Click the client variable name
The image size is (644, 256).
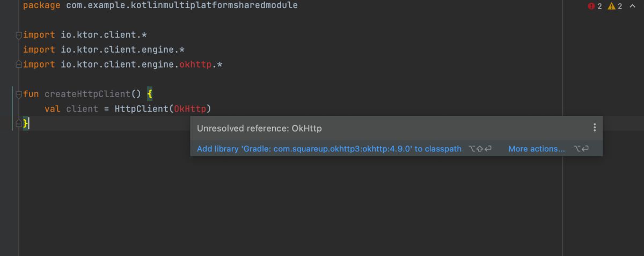82,109
